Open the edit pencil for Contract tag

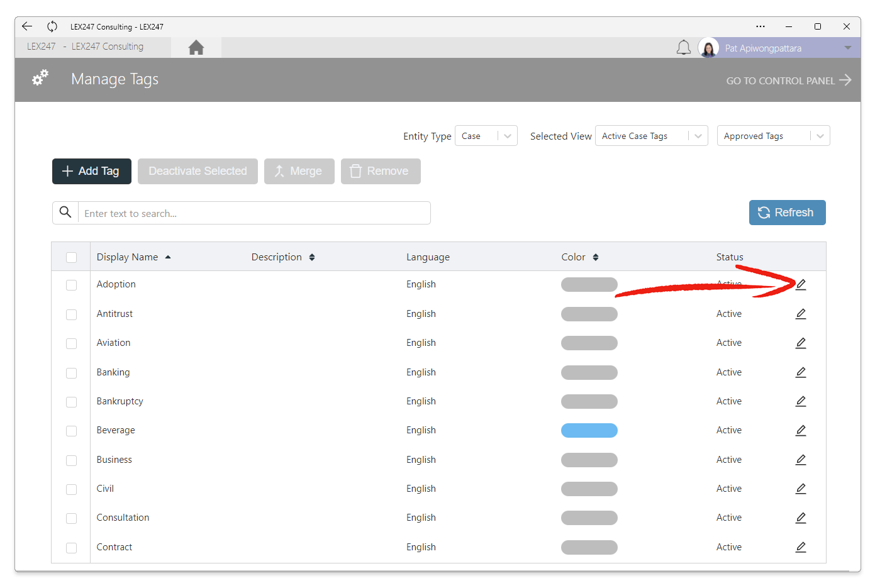pos(801,547)
